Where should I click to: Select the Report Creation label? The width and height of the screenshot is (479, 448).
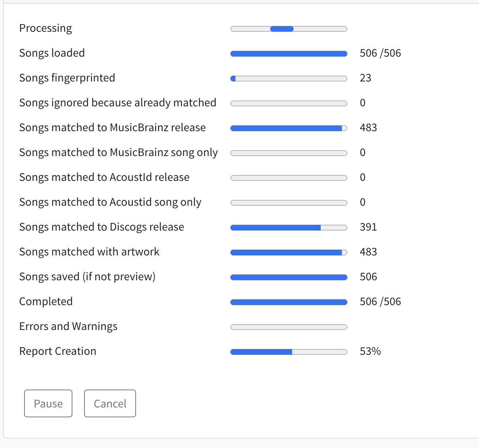coord(58,351)
